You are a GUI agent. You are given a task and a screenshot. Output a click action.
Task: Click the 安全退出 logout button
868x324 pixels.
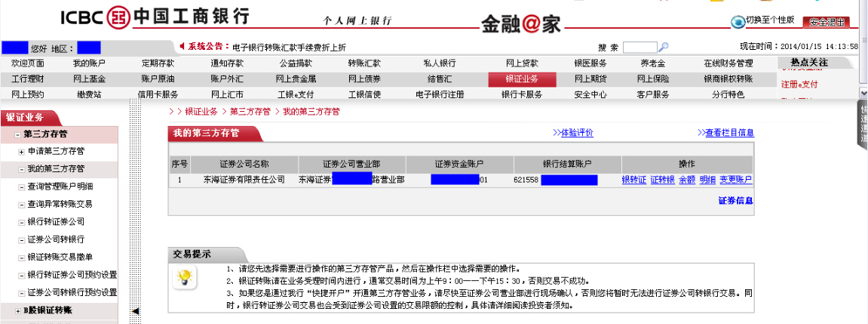click(826, 22)
